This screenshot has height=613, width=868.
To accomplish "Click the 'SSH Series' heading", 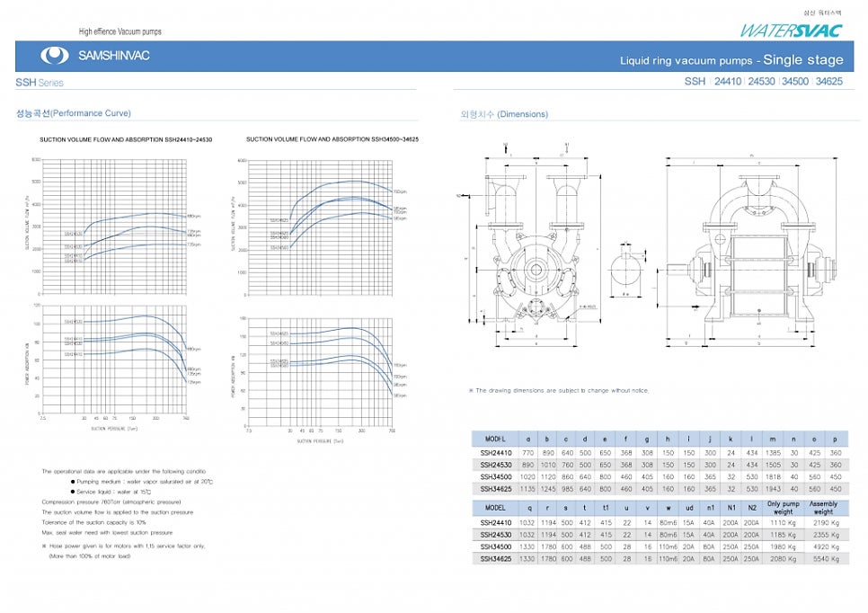I will 40,83.
